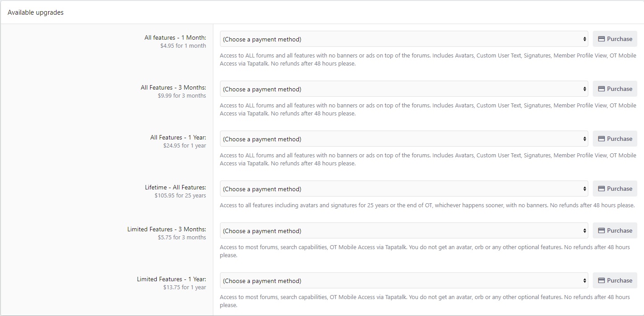Image resolution: width=644 pixels, height=316 pixels.
Task: Click the '$9.99 for 3 months' price
Action: [x=182, y=96]
